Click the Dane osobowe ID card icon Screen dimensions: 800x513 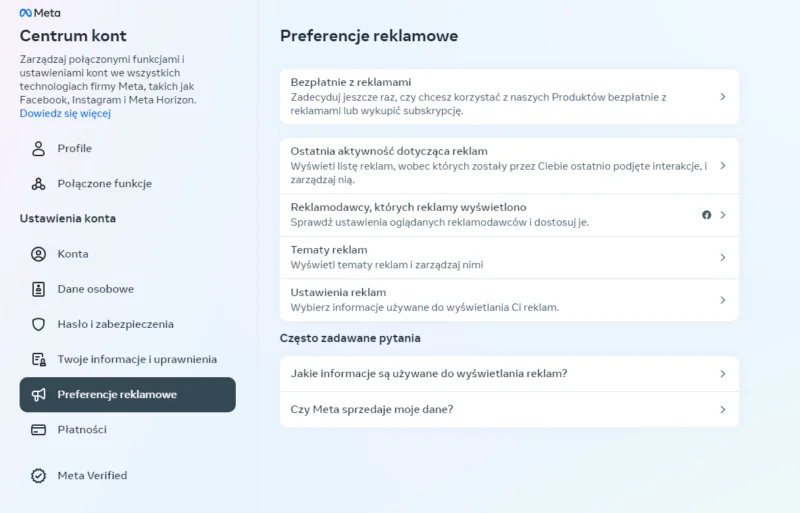(x=39, y=289)
